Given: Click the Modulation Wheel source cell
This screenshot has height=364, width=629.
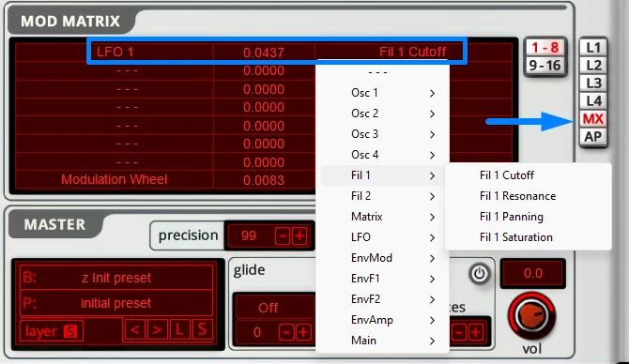Looking at the screenshot, I should click(x=115, y=179).
